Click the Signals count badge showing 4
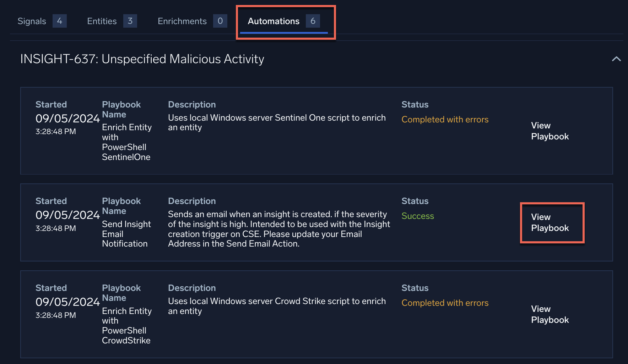 pos(59,21)
